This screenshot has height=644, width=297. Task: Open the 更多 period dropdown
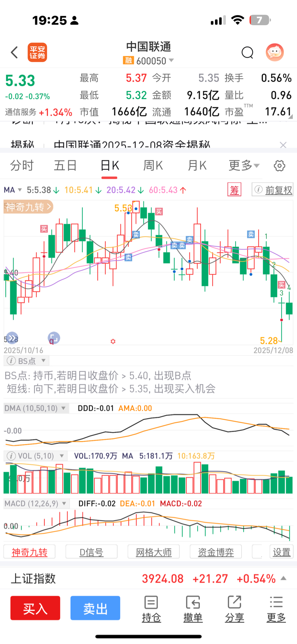pos(244,166)
